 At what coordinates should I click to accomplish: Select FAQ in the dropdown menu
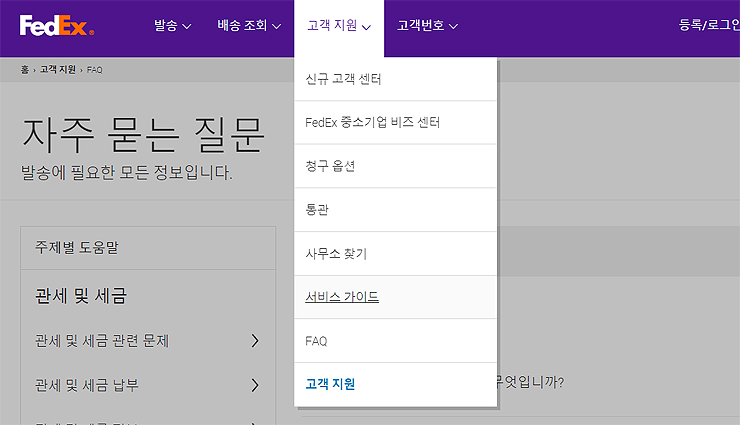[395, 341]
